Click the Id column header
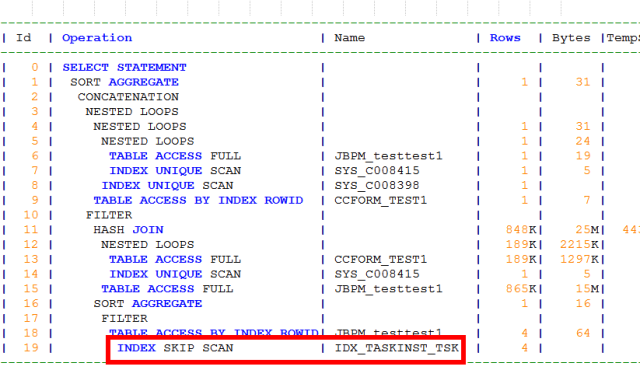640x384 pixels. coord(23,38)
